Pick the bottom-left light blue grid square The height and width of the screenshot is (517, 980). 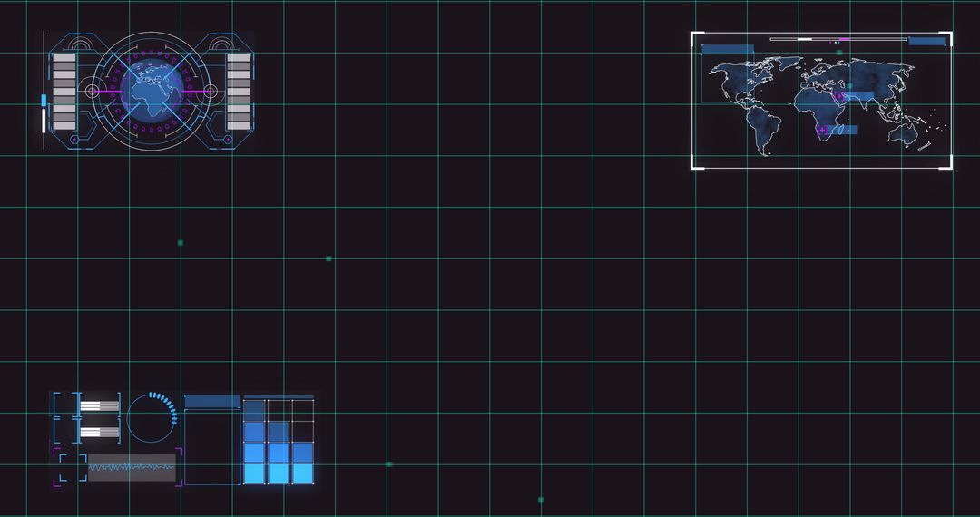(254, 473)
